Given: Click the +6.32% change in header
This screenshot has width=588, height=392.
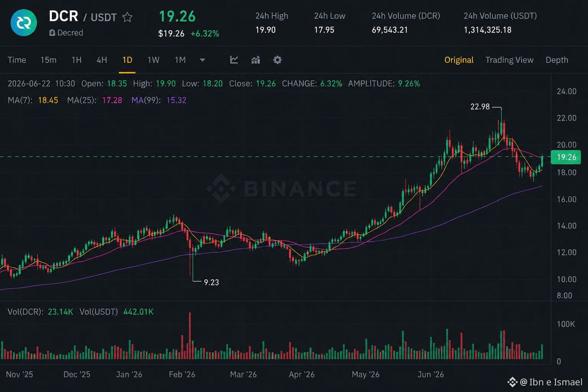Looking at the screenshot, I should pos(205,34).
